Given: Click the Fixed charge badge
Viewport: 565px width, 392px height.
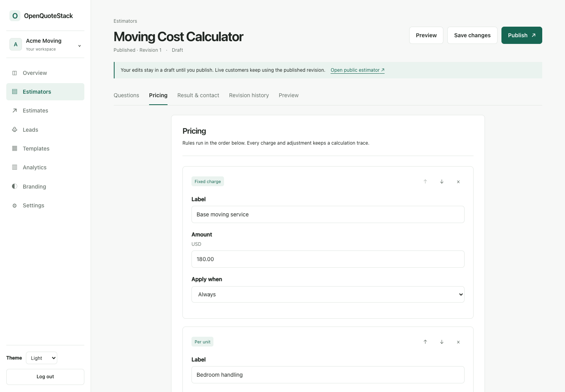Looking at the screenshot, I should coord(208,181).
